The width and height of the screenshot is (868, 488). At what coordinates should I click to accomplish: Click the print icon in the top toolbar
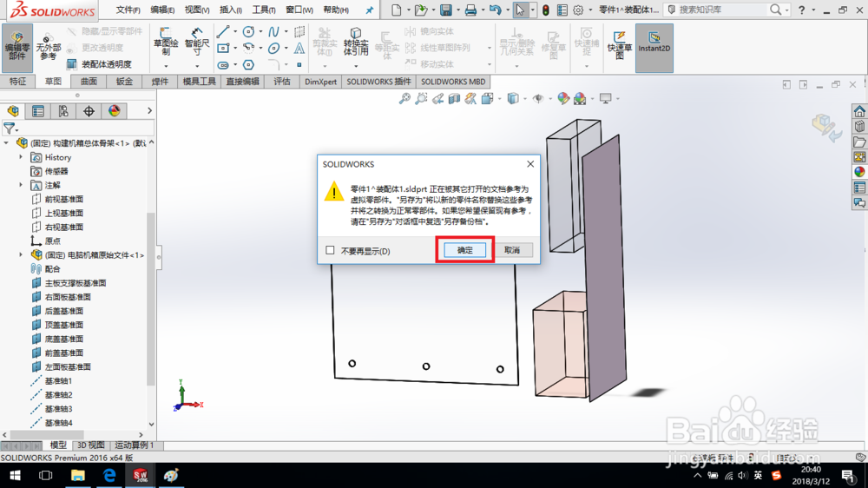[470, 10]
